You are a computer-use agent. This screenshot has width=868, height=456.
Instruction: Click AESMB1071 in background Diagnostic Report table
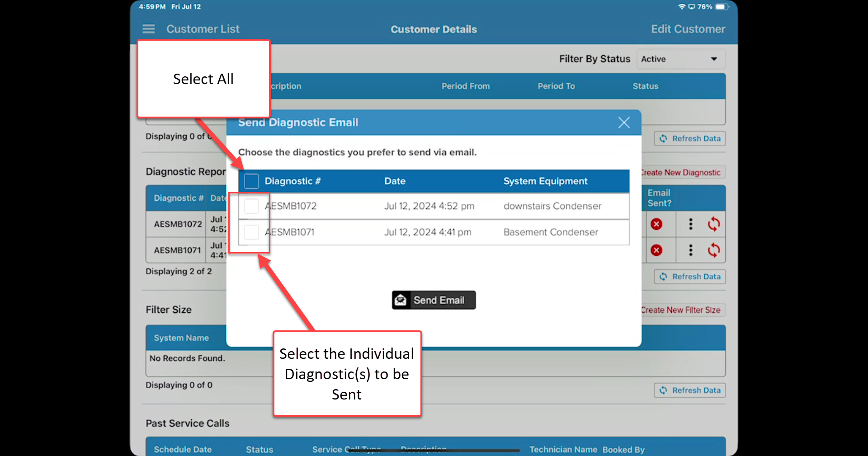point(177,250)
